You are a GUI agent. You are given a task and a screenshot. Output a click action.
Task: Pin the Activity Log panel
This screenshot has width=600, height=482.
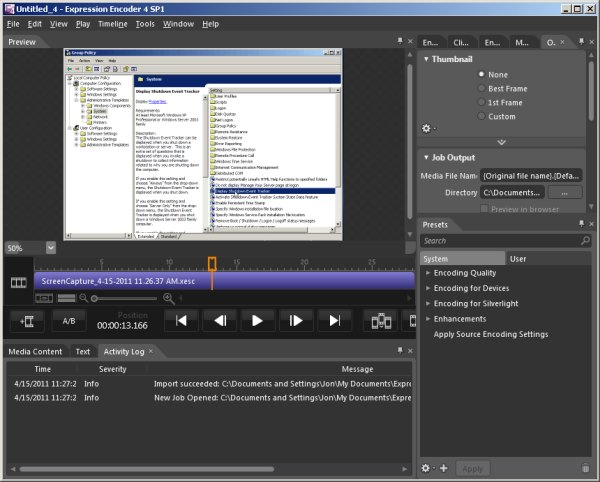tap(400, 350)
